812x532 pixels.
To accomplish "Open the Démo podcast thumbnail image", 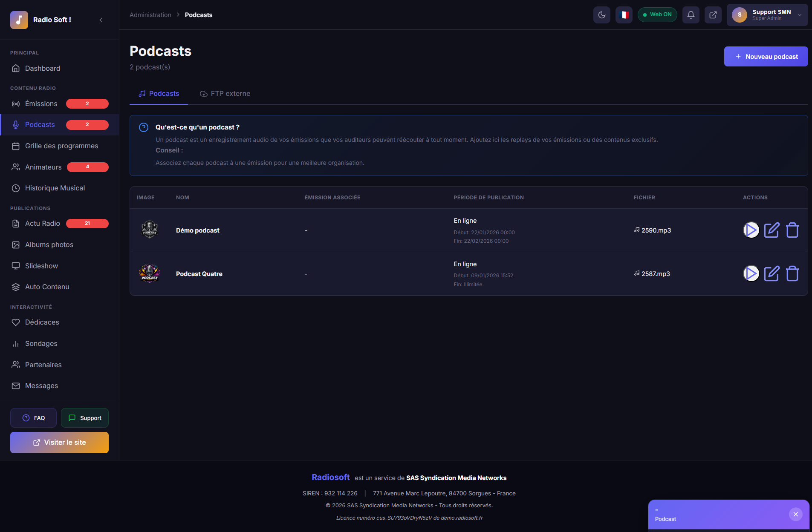I will click(150, 230).
